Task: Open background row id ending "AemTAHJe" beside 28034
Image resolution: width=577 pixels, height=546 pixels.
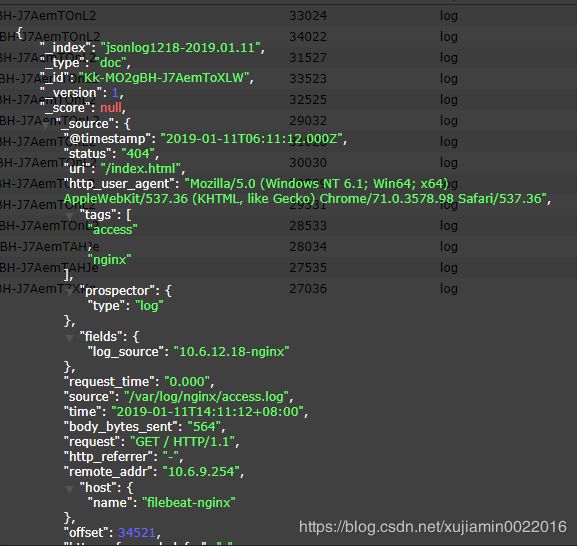Action: pyautogui.click(x=50, y=247)
